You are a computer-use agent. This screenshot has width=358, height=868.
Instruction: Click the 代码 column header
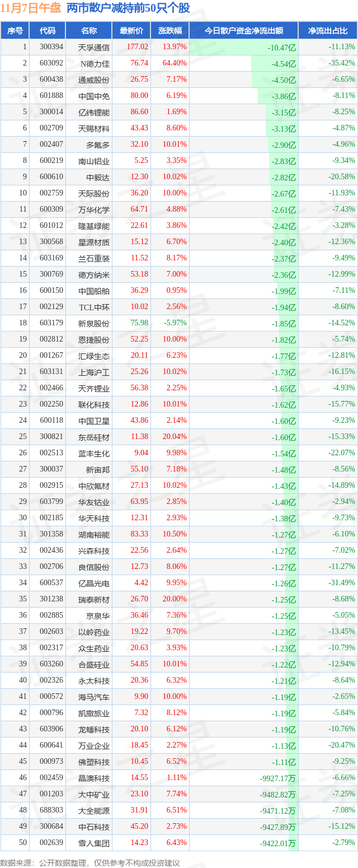coord(48,31)
